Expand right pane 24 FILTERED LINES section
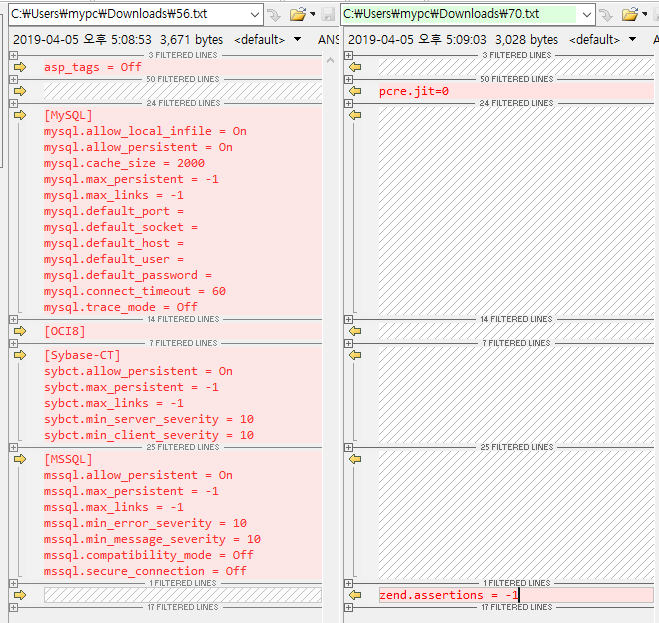659x623 pixels. pyautogui.click(x=348, y=103)
